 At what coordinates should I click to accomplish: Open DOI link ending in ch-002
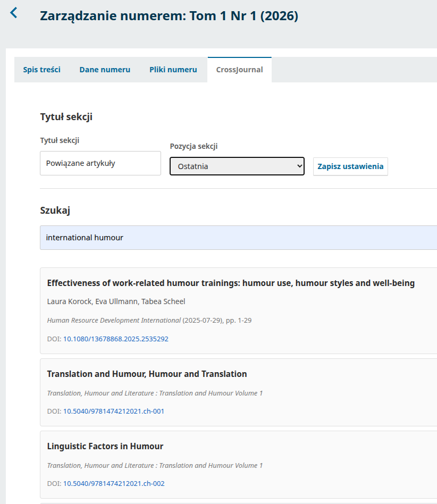[114, 483]
